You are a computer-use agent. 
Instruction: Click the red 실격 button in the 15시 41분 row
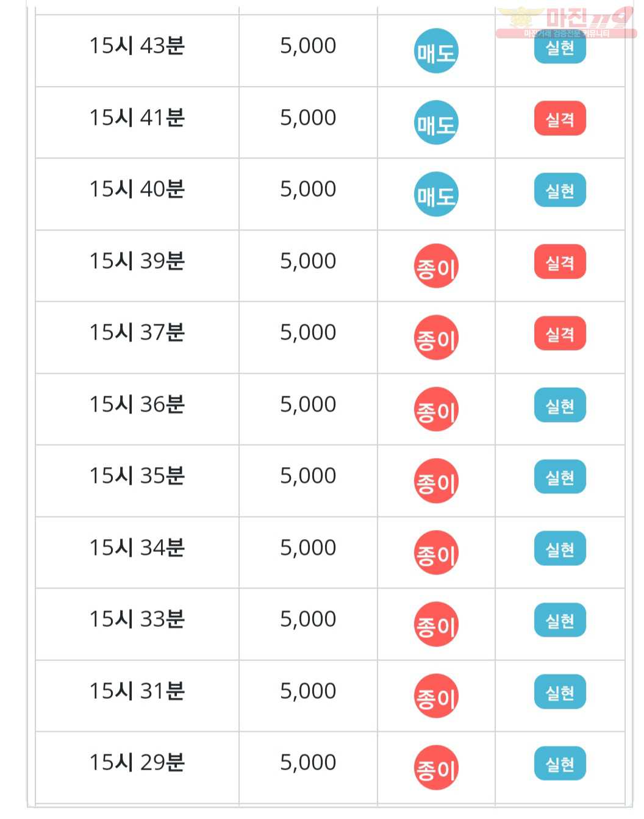560,119
